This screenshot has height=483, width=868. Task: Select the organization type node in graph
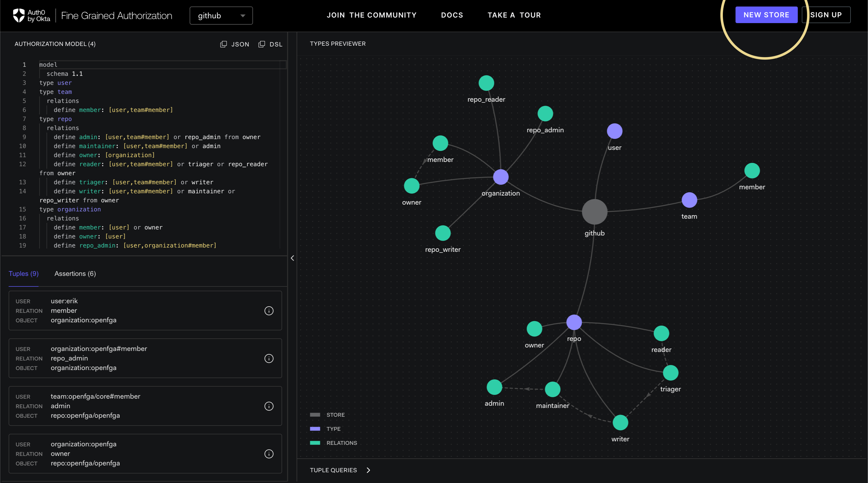(501, 177)
